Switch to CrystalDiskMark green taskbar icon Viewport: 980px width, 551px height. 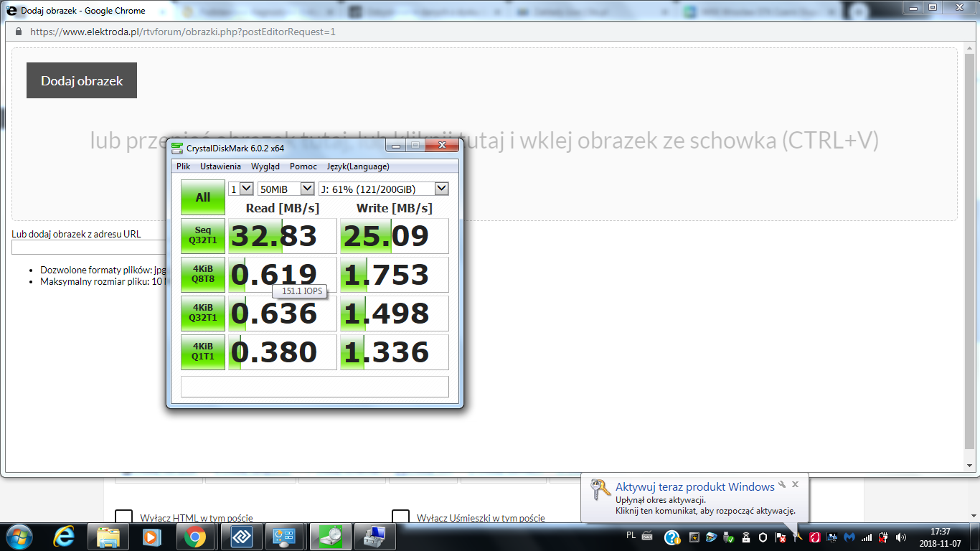coord(331,537)
